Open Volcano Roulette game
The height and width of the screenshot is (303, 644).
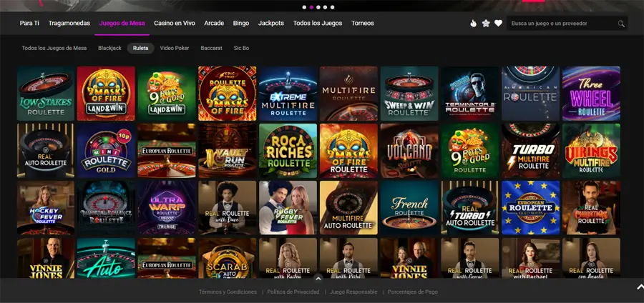click(x=409, y=151)
